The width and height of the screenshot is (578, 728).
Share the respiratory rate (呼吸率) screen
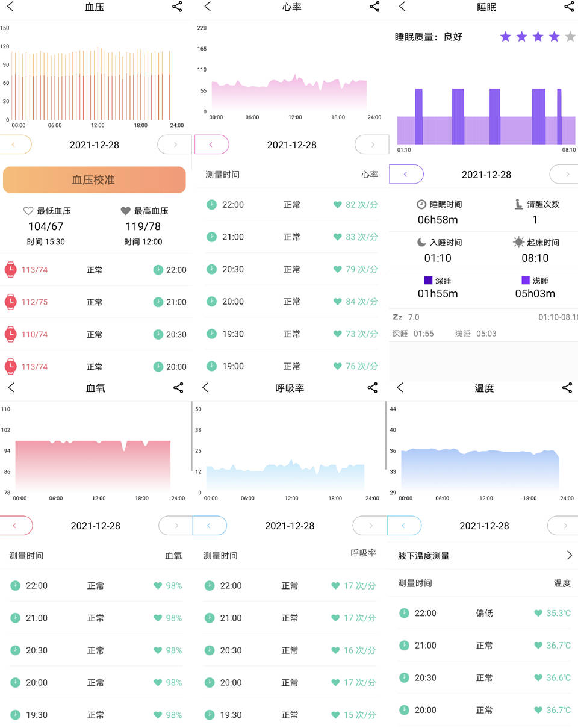(x=373, y=388)
